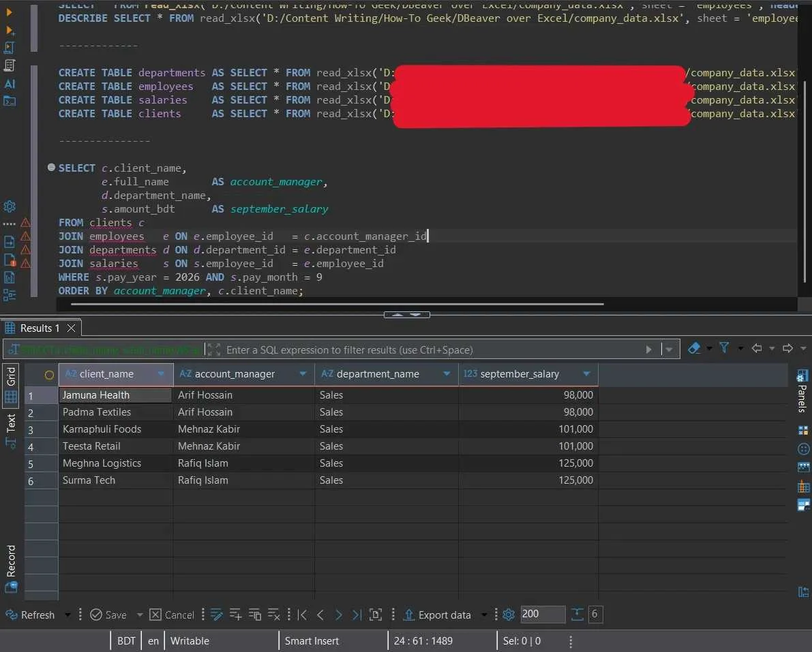The height and width of the screenshot is (652, 812).
Task: Click the AI assistant sidebar icon
Action: pos(10,84)
